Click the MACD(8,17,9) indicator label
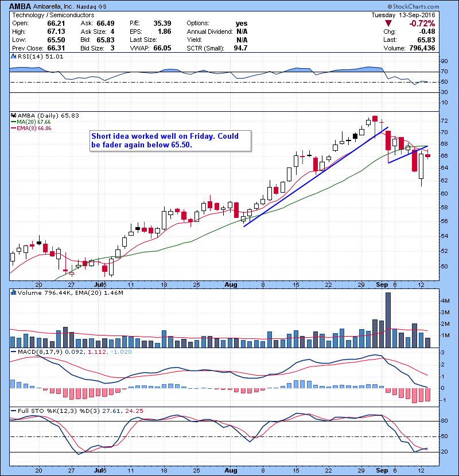Screen dimensions: 459x476 pos(40,352)
